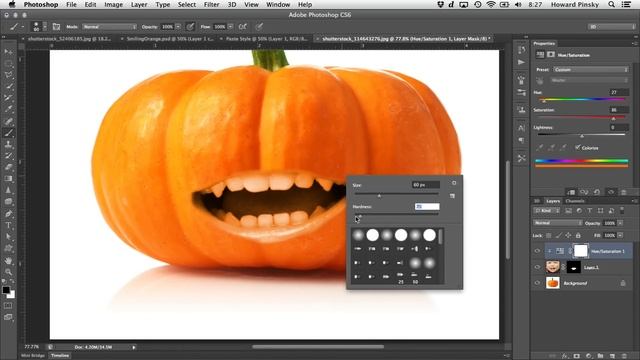Create new layer icon in Layers panel
Screen dimensions: 640x360
point(612,356)
